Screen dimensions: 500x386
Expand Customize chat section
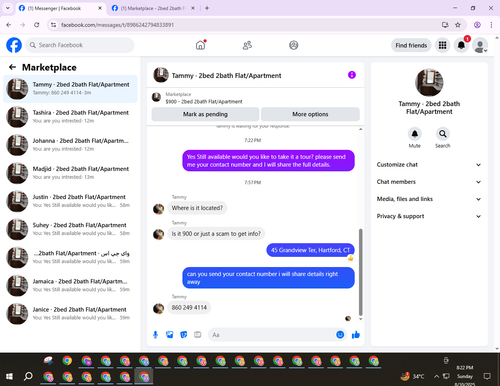pos(429,165)
